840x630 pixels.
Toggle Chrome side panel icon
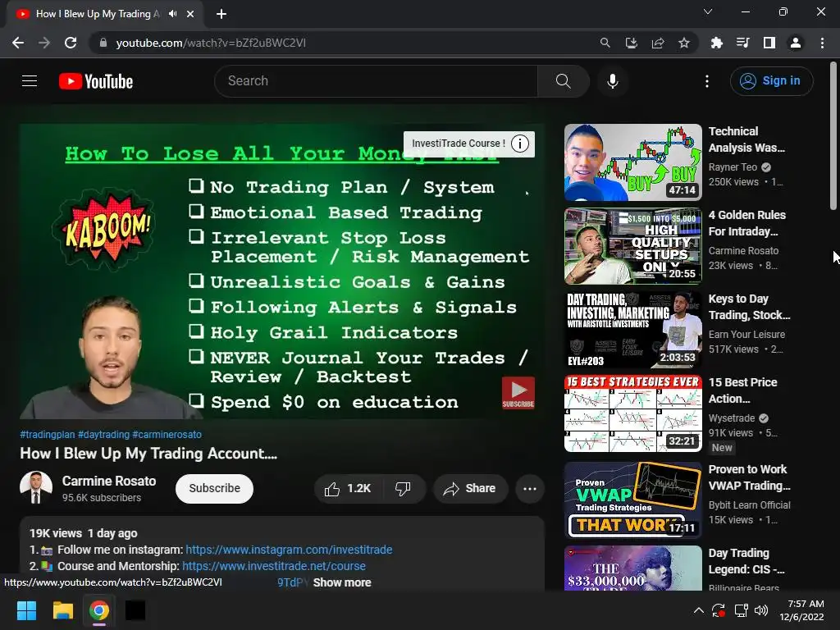(769, 43)
